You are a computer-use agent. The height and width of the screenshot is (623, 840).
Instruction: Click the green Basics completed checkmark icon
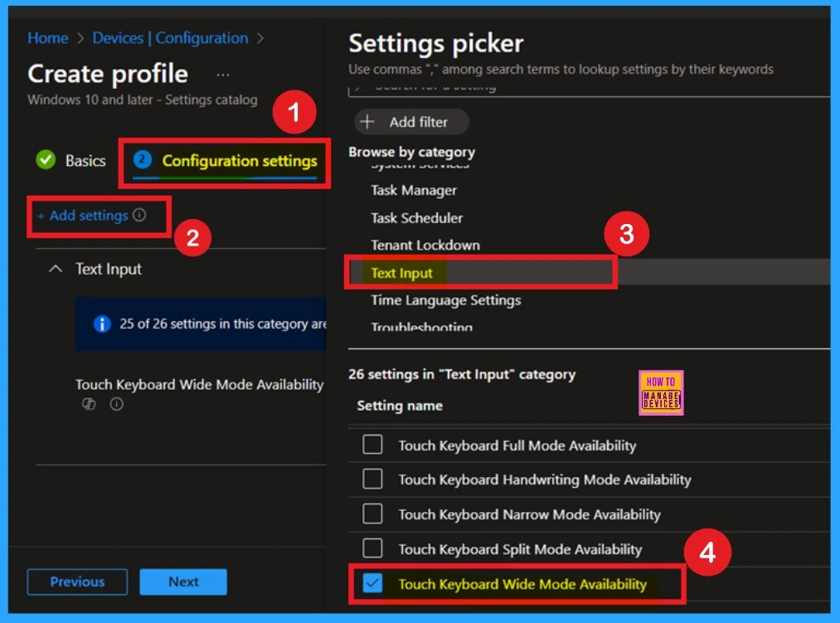[46, 160]
